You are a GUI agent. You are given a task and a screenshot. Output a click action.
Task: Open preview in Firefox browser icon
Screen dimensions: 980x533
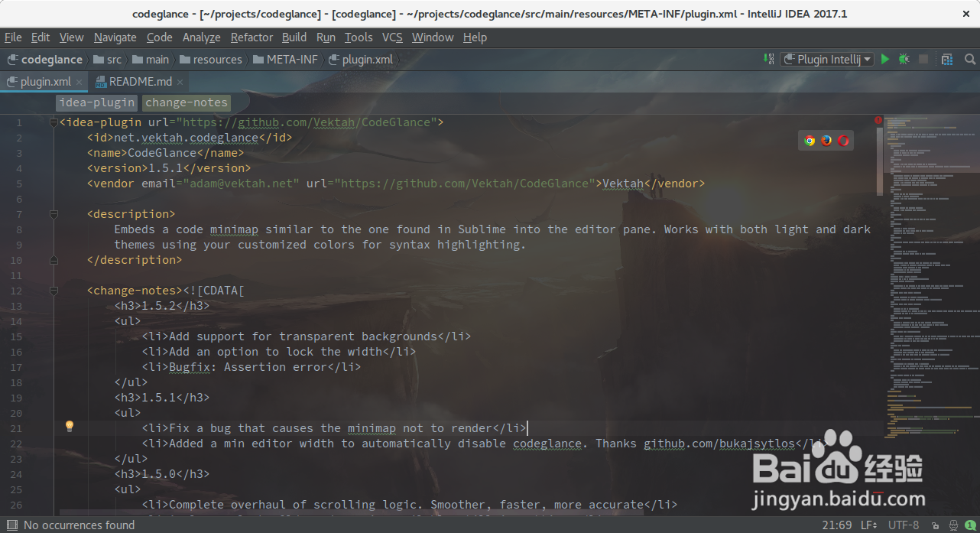click(x=826, y=140)
